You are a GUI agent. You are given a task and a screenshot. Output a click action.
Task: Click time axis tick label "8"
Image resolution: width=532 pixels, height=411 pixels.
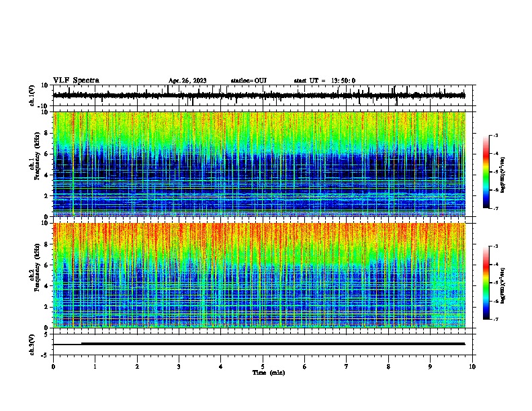click(x=388, y=367)
